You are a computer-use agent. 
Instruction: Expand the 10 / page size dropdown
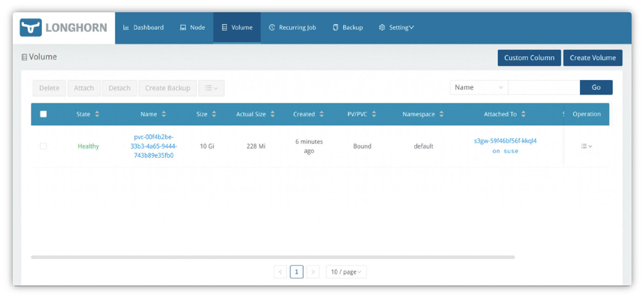[x=346, y=272]
